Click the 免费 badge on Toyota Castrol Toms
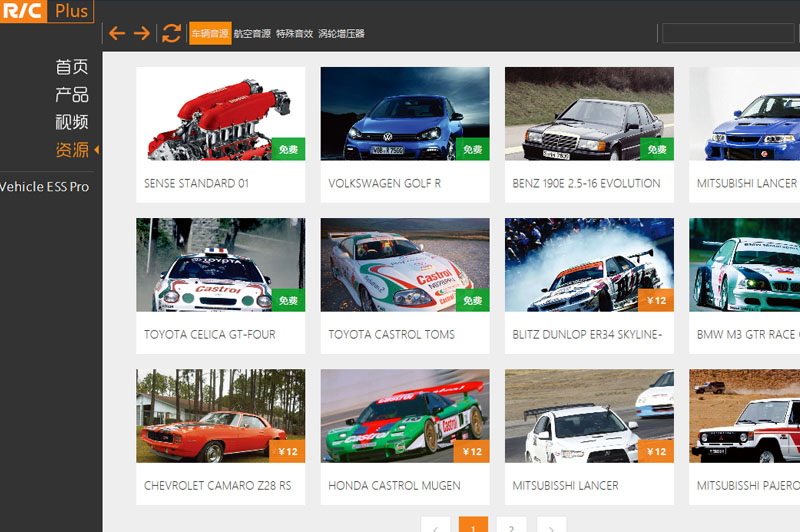This screenshot has width=800, height=532. [472, 300]
